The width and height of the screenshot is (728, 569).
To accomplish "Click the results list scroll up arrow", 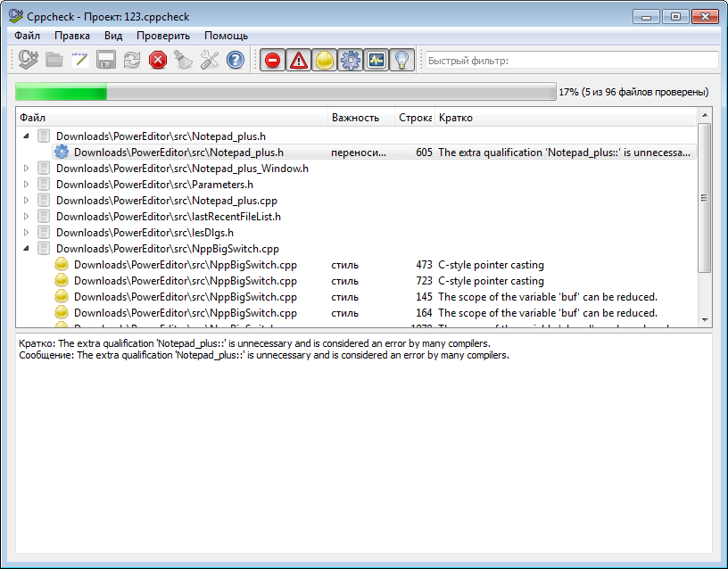I will tap(705, 115).
